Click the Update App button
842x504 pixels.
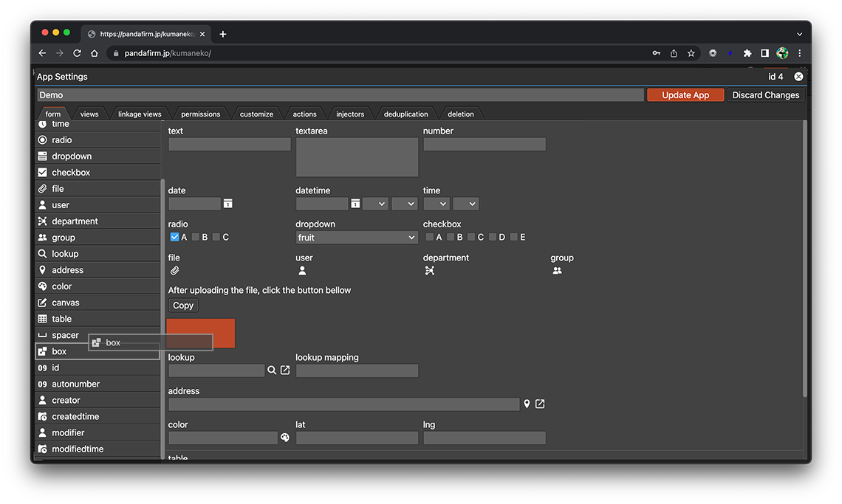(x=685, y=95)
